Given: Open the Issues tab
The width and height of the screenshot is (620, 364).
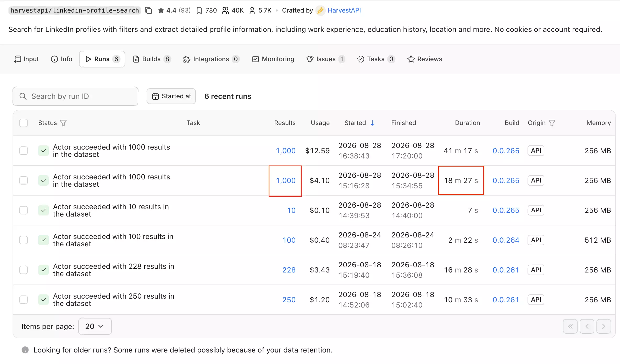Looking at the screenshot, I should coord(326,59).
